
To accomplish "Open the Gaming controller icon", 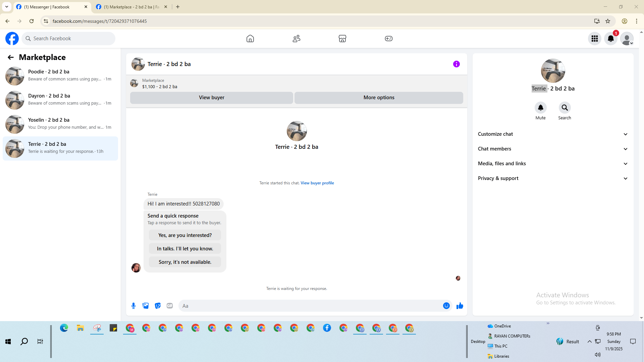I will (389, 39).
